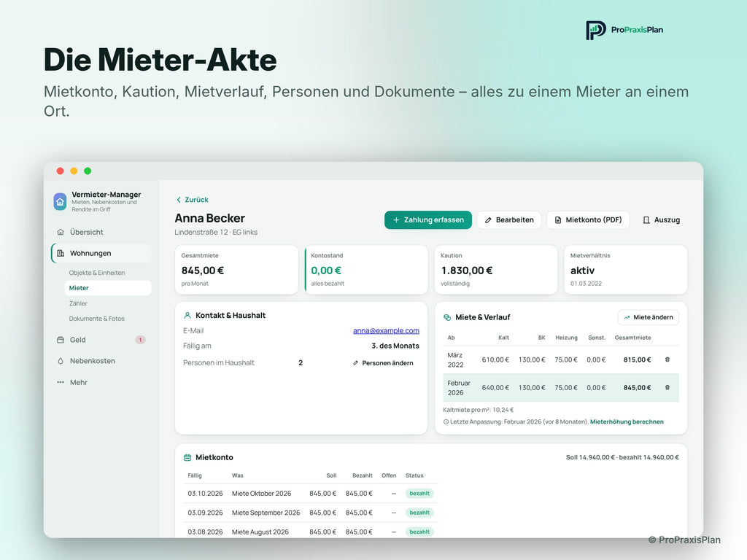Click the Anna Becker heading
747x560 pixels.
(209, 218)
